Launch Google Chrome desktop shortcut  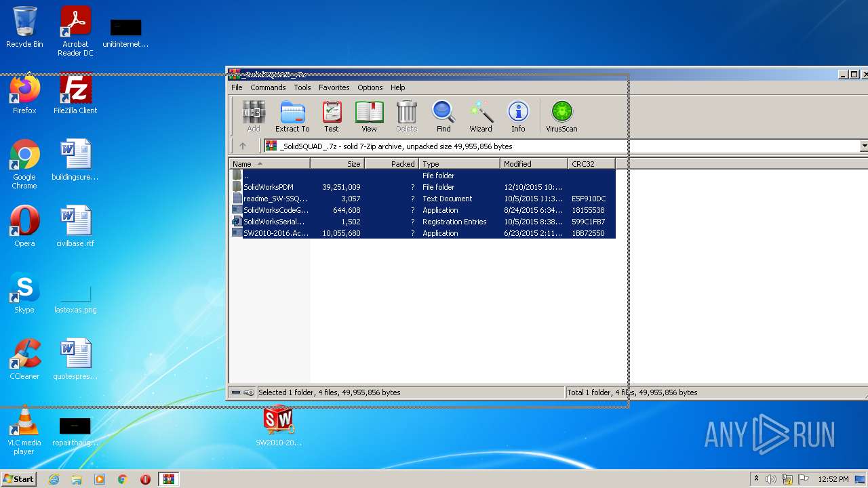[24, 164]
